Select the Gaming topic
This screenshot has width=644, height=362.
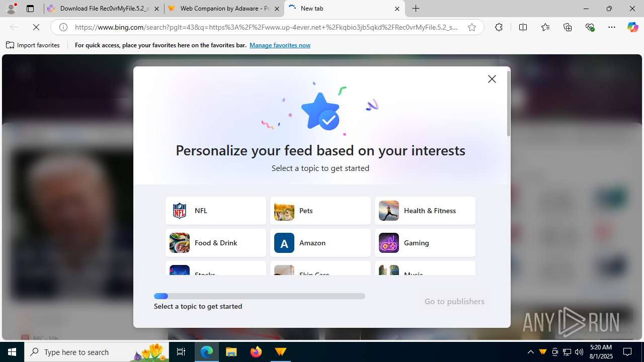(425, 243)
